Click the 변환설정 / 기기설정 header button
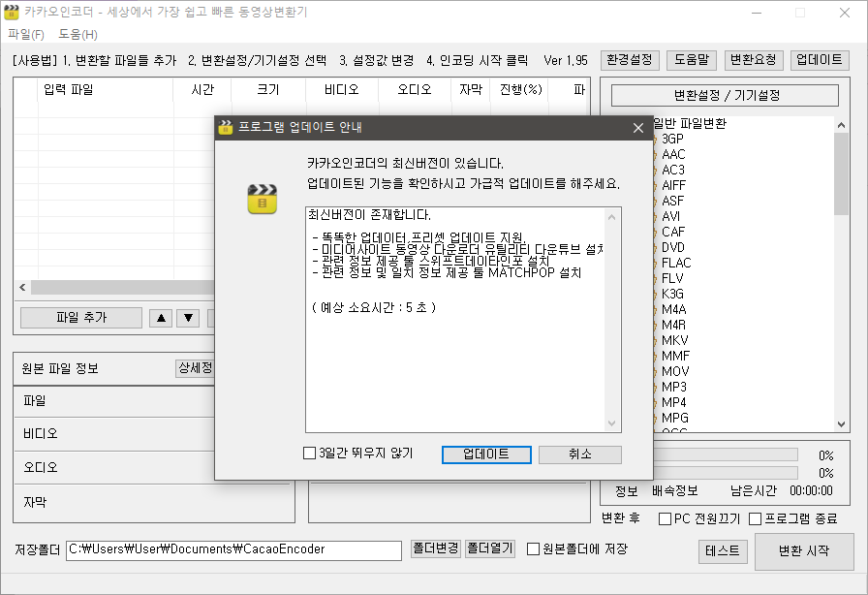Viewport: 868px width, 595px height. pyautogui.click(x=725, y=95)
